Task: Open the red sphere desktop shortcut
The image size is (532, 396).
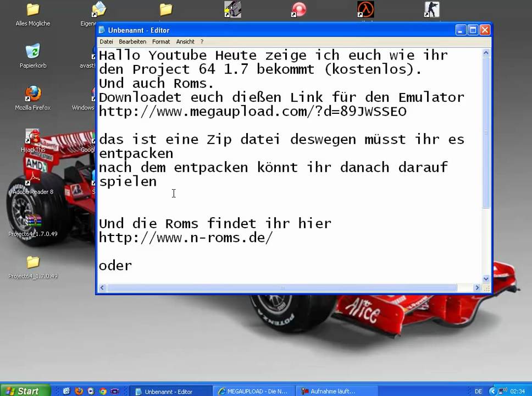Action: click(x=298, y=9)
